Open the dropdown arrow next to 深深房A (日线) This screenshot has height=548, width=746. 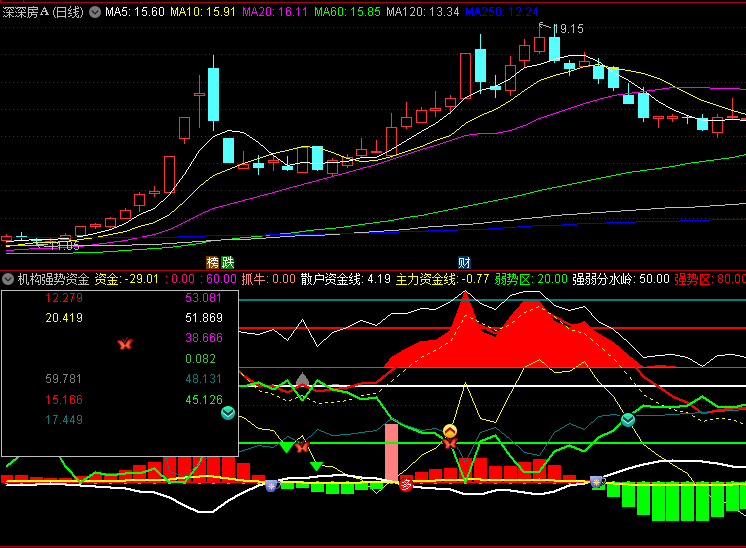95,12
